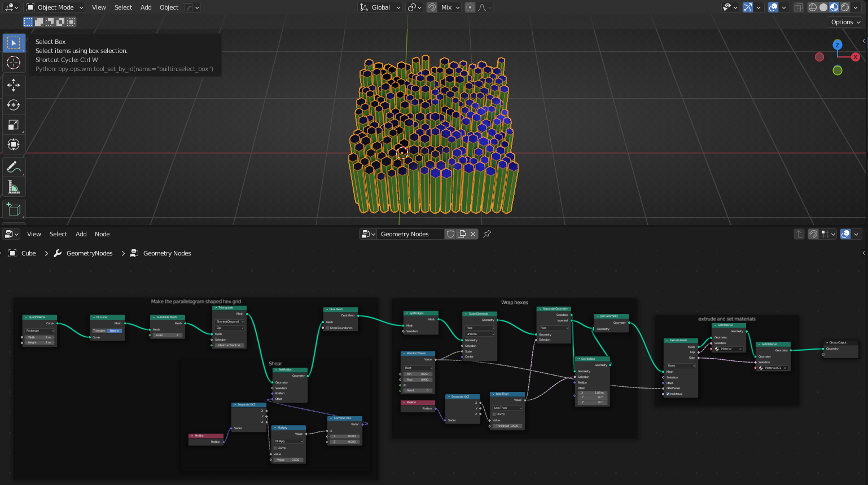Activate the Move tool
The height and width of the screenshot is (485, 868).
pos(14,85)
